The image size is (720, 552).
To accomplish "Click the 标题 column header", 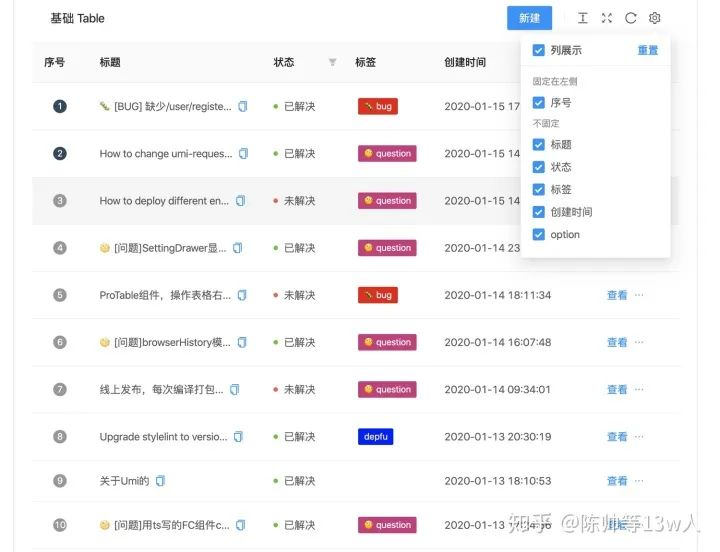I will pos(110,62).
